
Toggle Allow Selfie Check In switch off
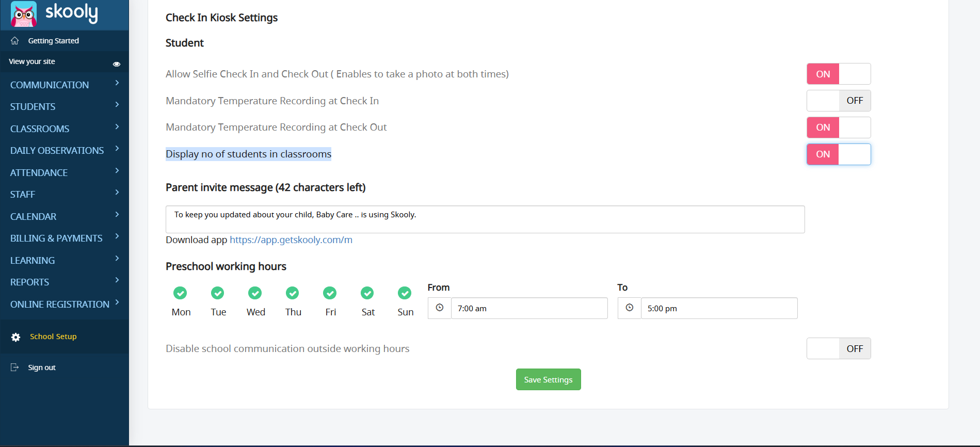(x=838, y=74)
